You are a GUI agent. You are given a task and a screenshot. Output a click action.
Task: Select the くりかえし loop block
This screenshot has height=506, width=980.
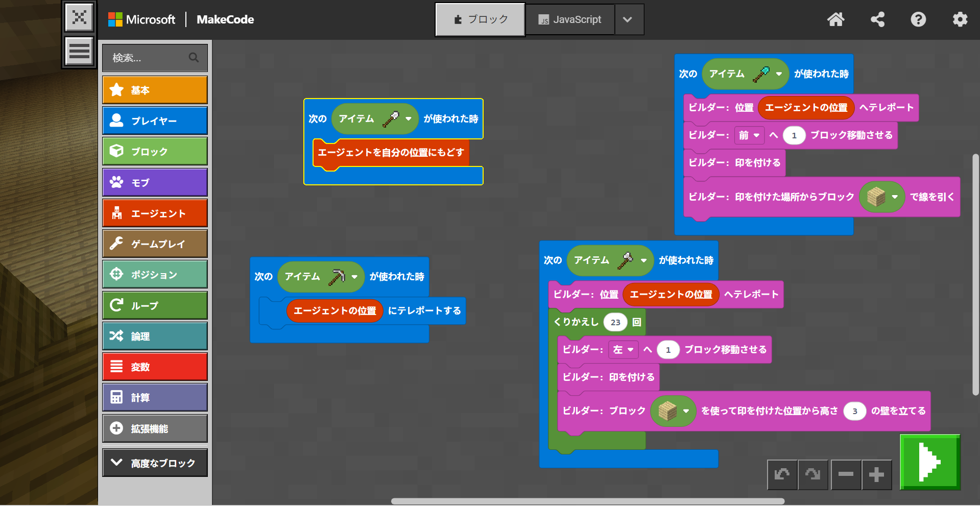coord(576,322)
